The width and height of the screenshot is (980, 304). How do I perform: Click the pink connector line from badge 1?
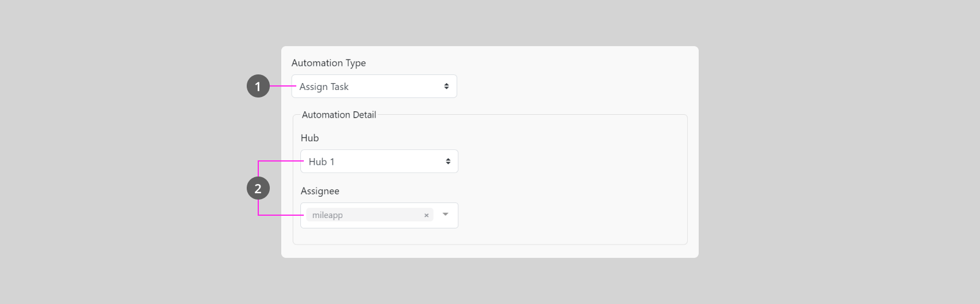pos(282,86)
